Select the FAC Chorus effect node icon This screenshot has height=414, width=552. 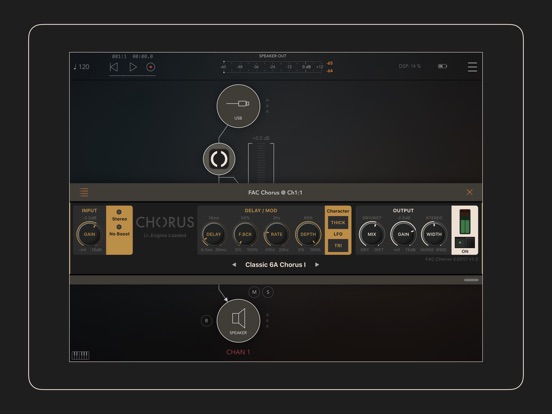tap(219, 159)
